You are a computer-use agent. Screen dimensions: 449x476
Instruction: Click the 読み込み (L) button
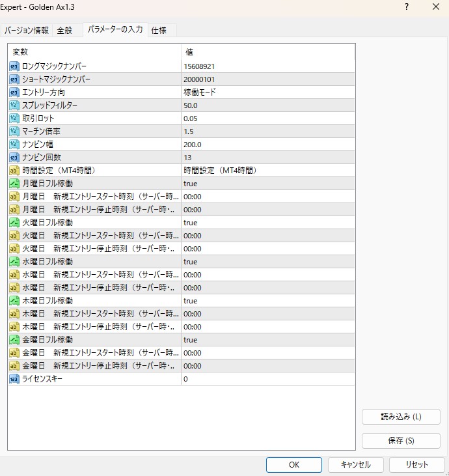click(401, 417)
